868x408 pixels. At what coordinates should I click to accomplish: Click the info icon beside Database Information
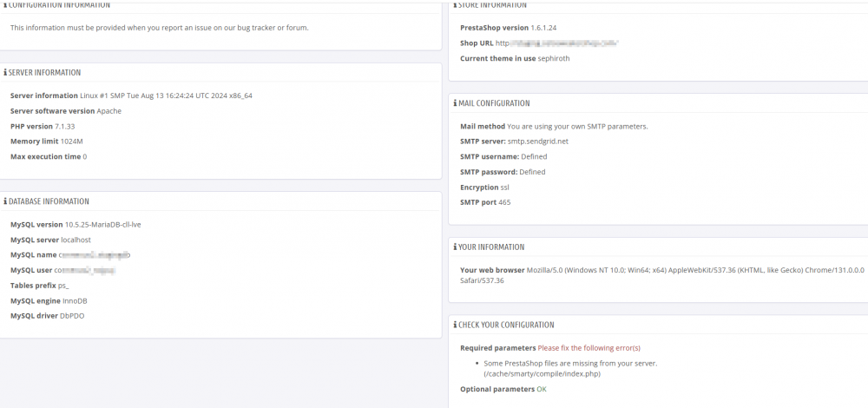pyautogui.click(x=5, y=201)
